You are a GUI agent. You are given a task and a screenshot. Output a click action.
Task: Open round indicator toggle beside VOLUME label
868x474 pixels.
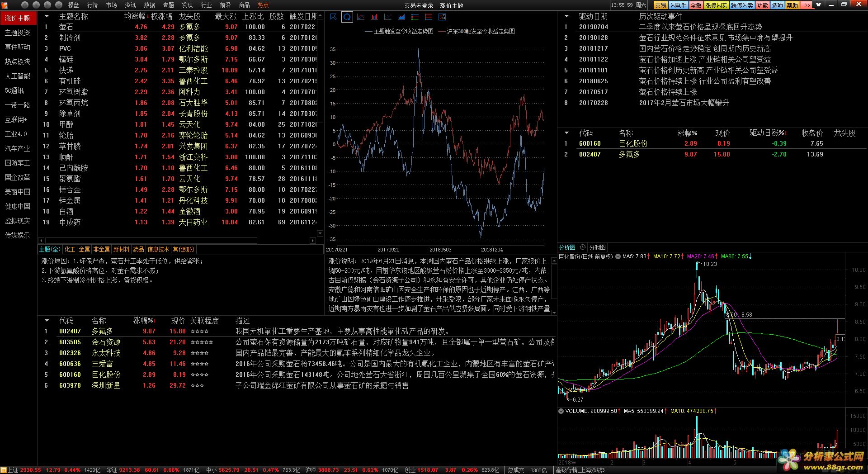pyautogui.click(x=561, y=411)
